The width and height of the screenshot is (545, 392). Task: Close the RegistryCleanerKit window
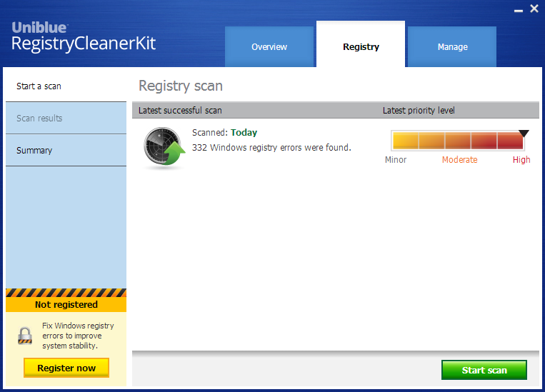click(534, 9)
